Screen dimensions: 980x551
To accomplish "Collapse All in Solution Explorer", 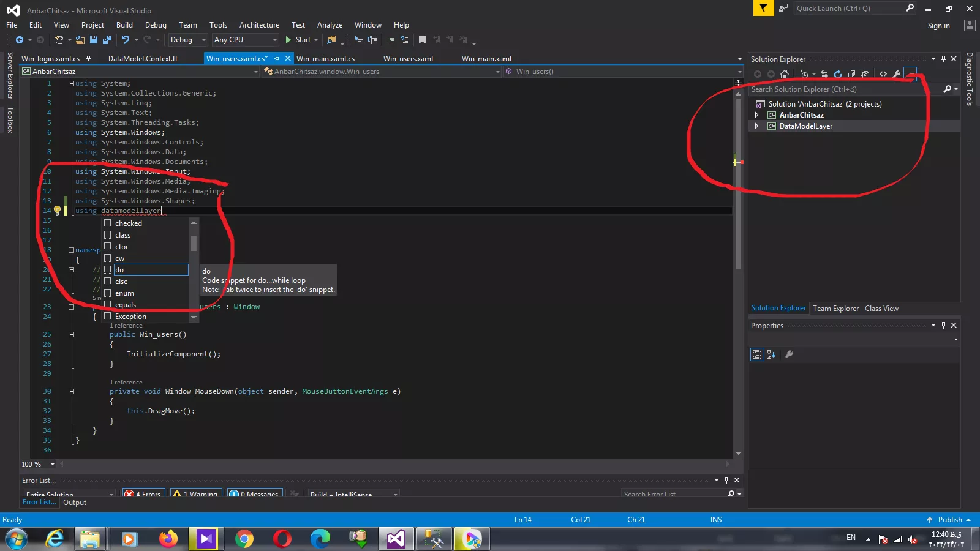I will 851,74.
